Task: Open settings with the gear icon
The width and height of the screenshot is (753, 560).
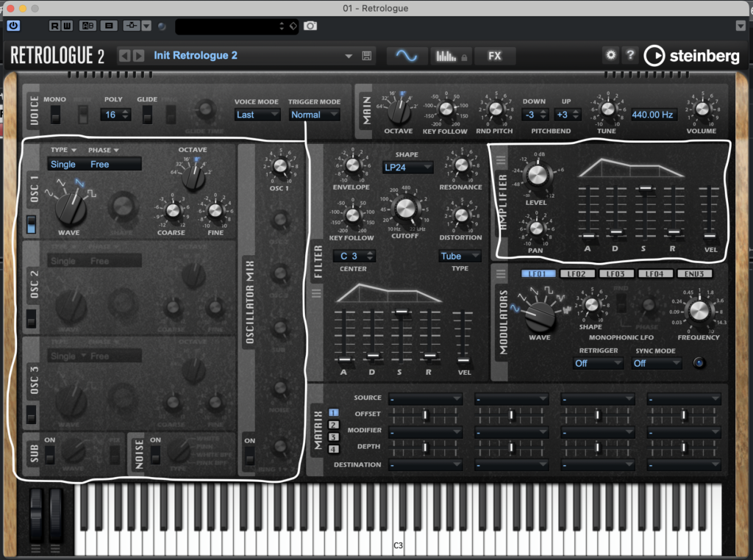Action: pyautogui.click(x=610, y=56)
